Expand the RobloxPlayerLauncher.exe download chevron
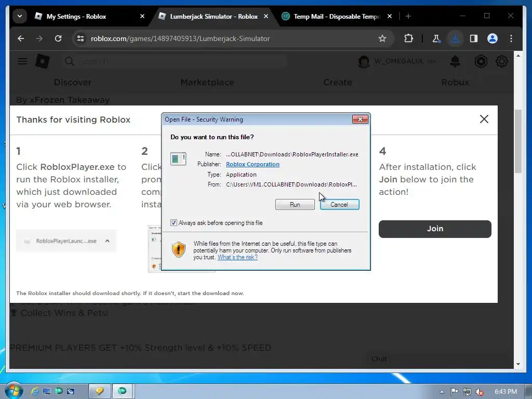The height and width of the screenshot is (399, 532). pyautogui.click(x=107, y=241)
